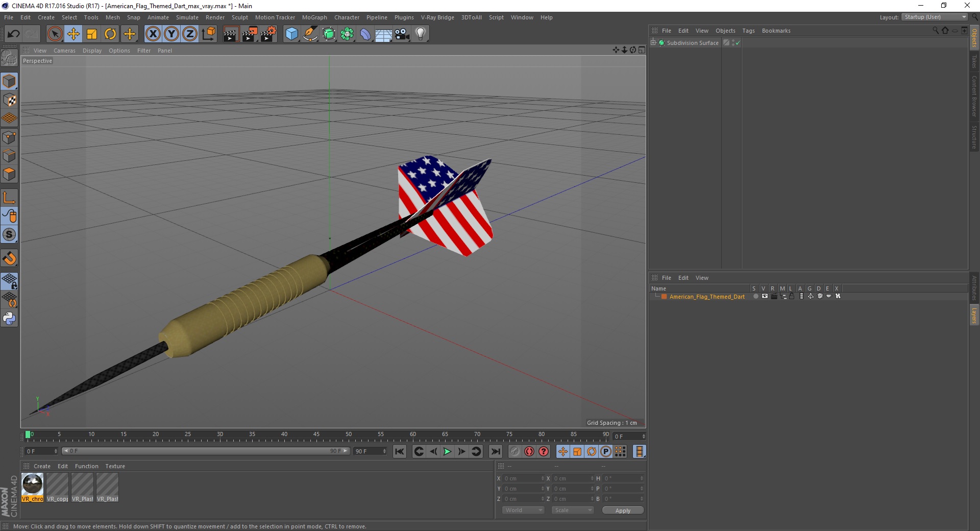The width and height of the screenshot is (980, 531).
Task: Click American_Flag_Themed_Dart layer color swatch
Action: tap(664, 297)
